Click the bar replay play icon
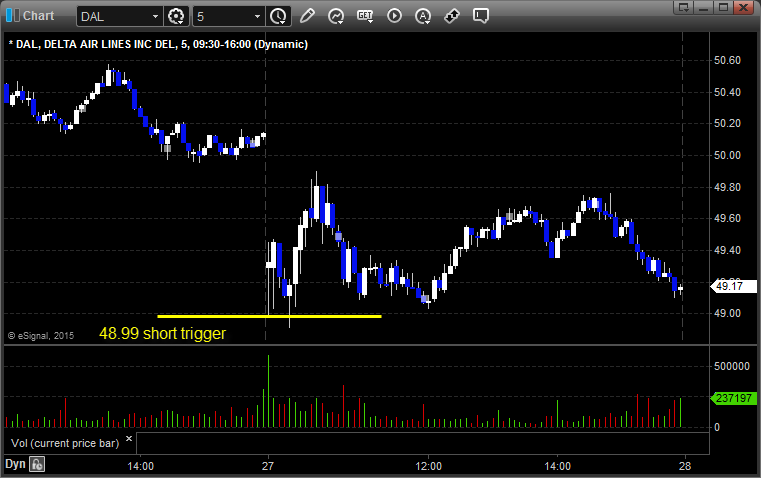Image resolution: width=761 pixels, height=478 pixels. pos(394,16)
